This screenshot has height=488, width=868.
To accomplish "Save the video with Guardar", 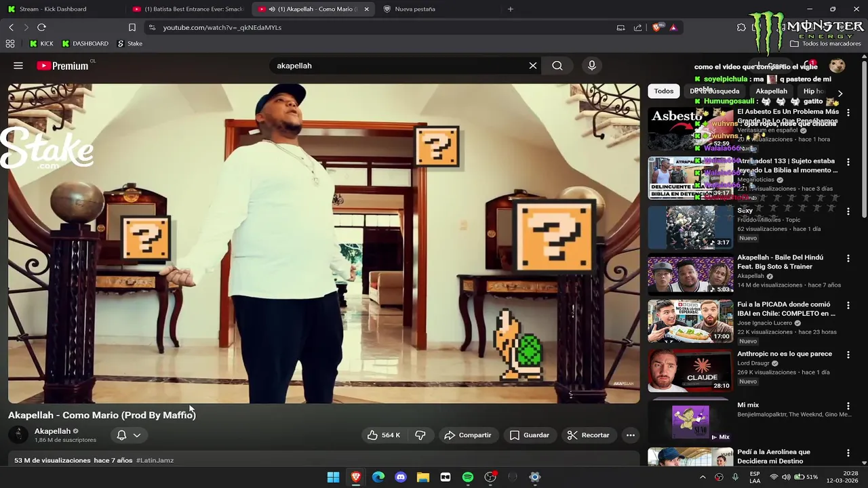I will 530,435.
